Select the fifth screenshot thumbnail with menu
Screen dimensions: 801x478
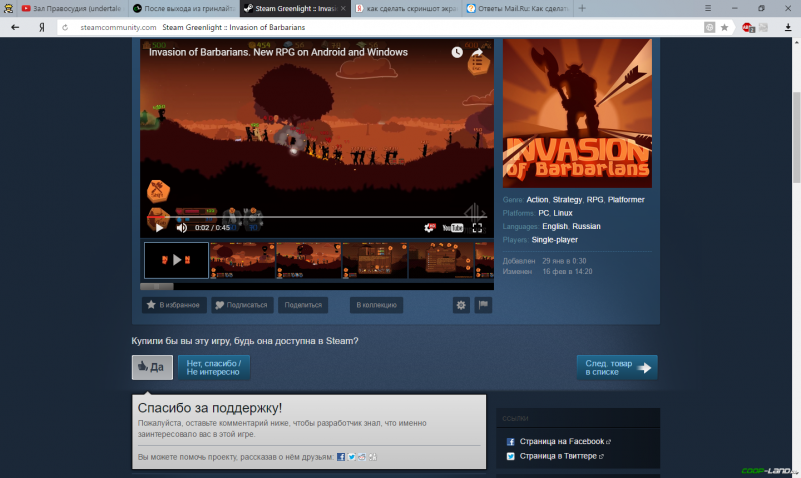(x=441, y=260)
